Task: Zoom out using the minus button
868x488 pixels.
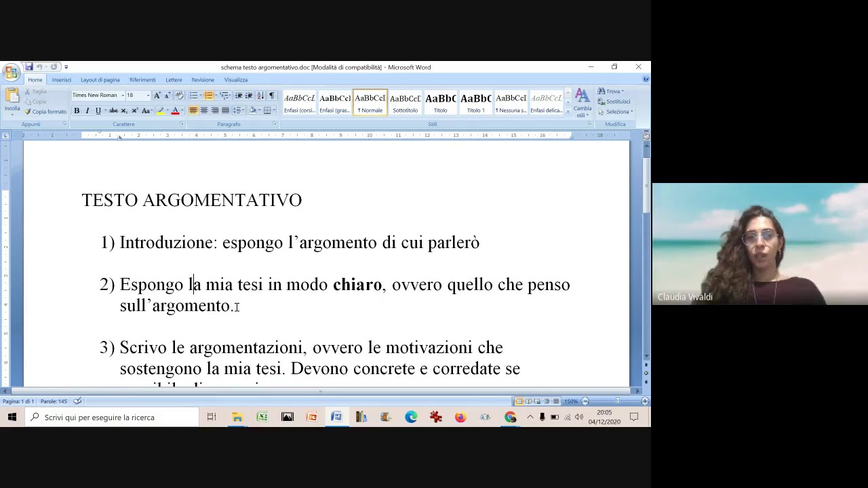Action: [x=585, y=401]
